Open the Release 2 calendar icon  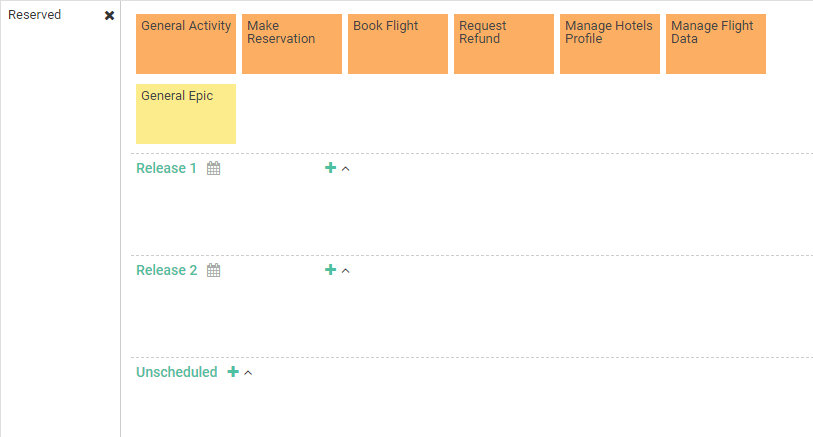[x=214, y=270]
